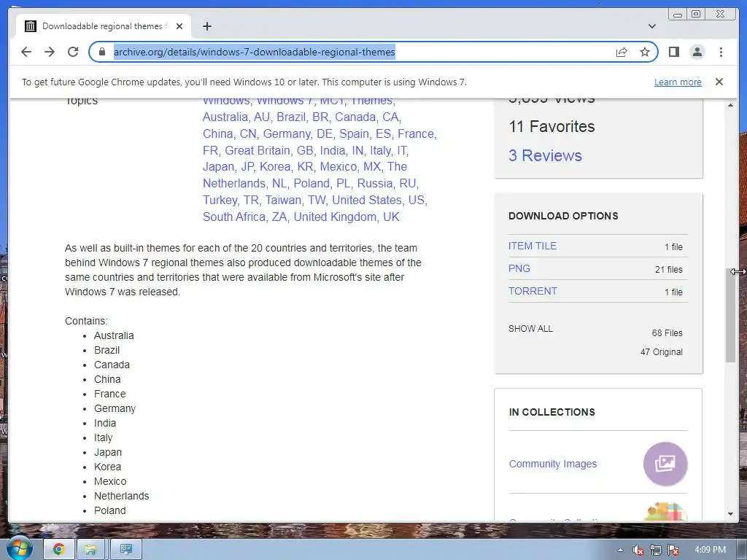
Task: Click the forward navigation arrow
Action: (x=50, y=52)
